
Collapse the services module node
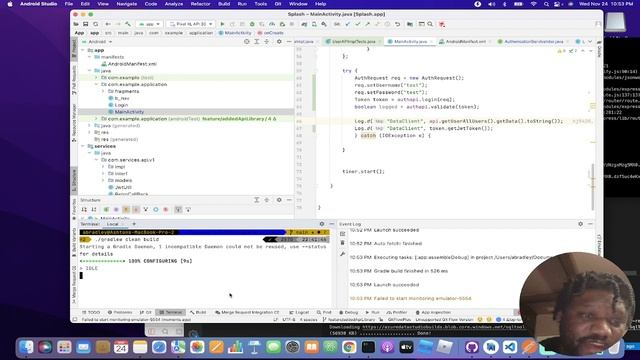click(x=83, y=146)
